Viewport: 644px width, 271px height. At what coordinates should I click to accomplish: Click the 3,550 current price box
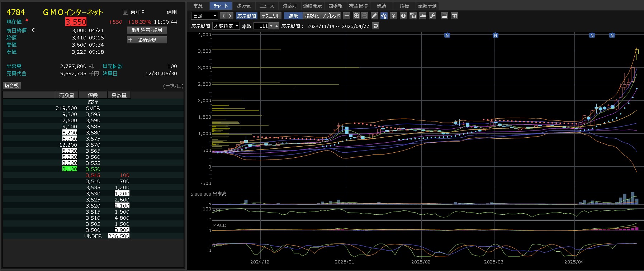point(76,22)
